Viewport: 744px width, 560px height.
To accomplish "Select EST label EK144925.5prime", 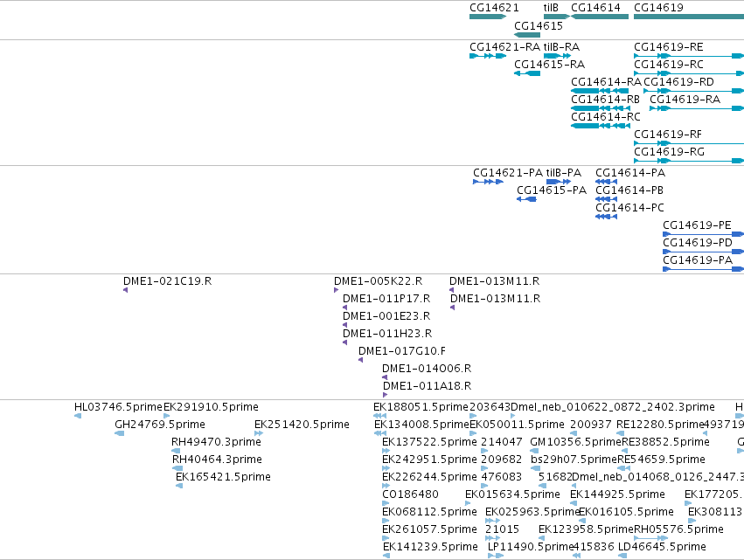I will point(617,494).
